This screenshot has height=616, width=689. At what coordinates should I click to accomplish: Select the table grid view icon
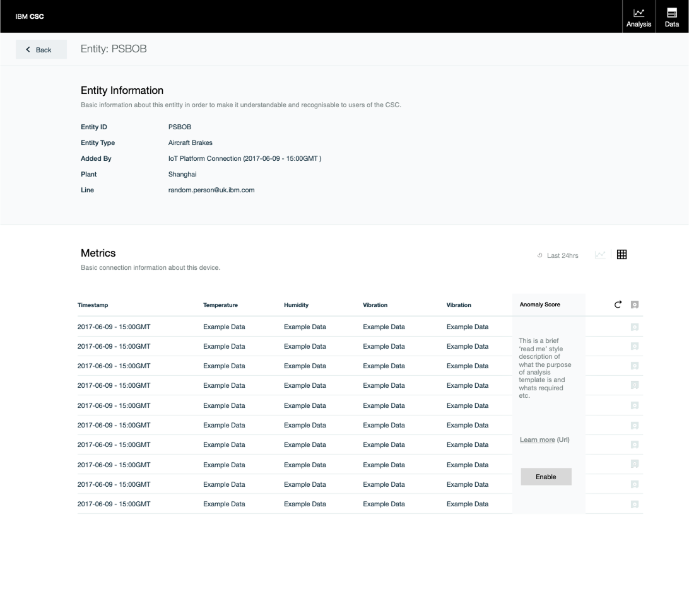[621, 254]
